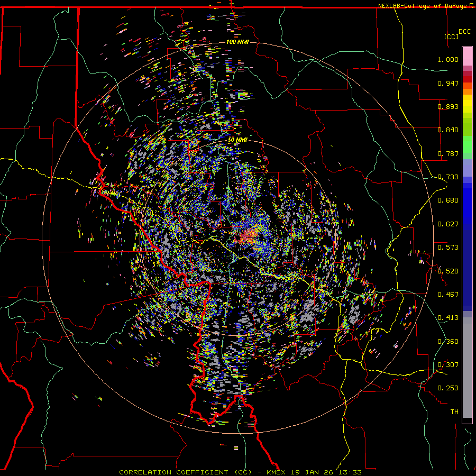476x476 pixels.
Task: Click the 0.573 legend value
Action: pyautogui.click(x=448, y=248)
